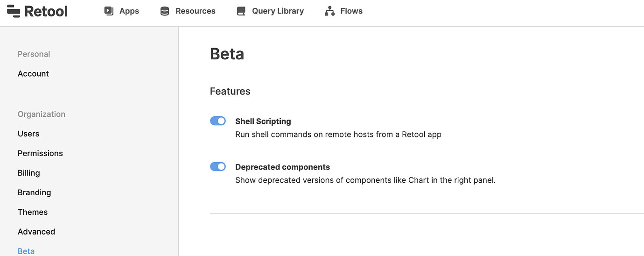Open Permissions settings page

click(x=40, y=153)
